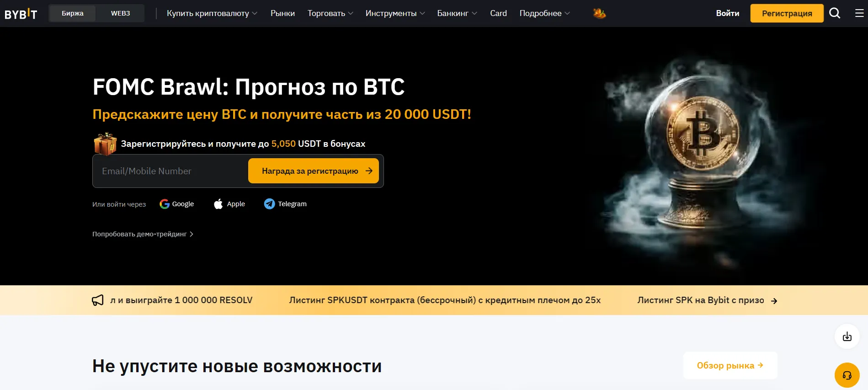Expand the Торговать dropdown
The height and width of the screenshot is (390, 868).
(330, 13)
